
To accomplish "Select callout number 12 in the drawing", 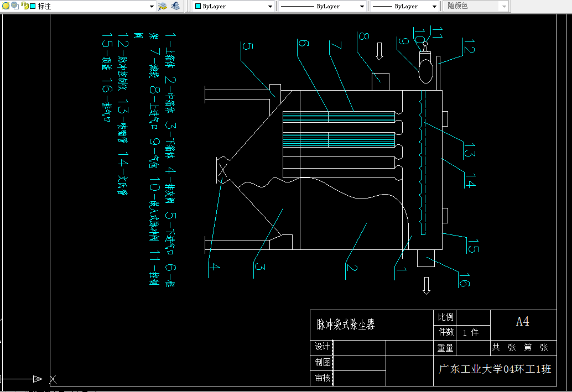I will click(469, 46).
